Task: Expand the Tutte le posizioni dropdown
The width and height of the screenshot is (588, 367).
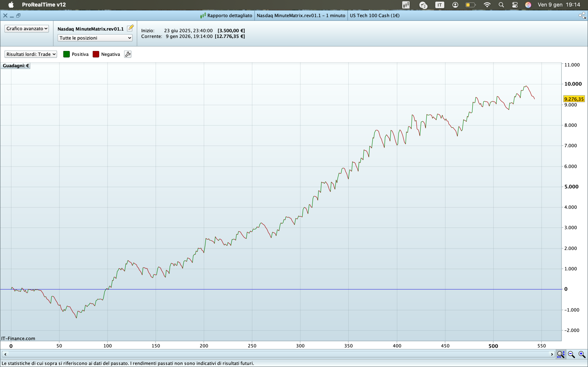Action: [95, 38]
